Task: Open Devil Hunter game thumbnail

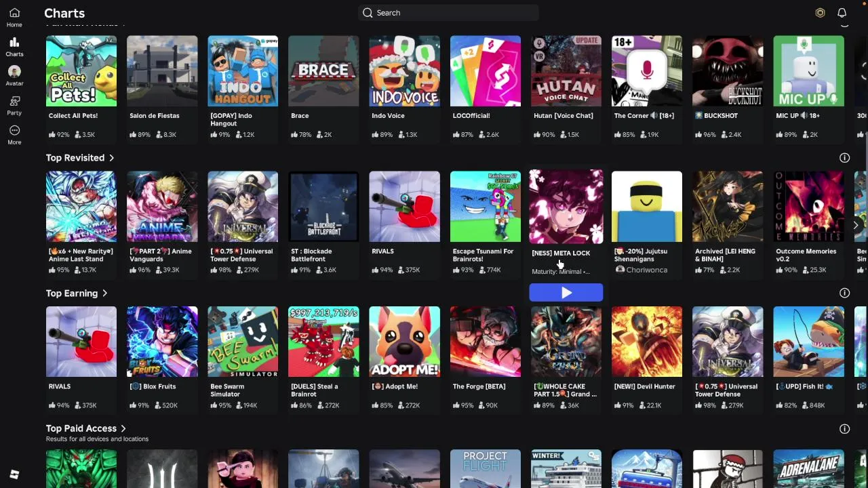Action: pyautogui.click(x=647, y=342)
